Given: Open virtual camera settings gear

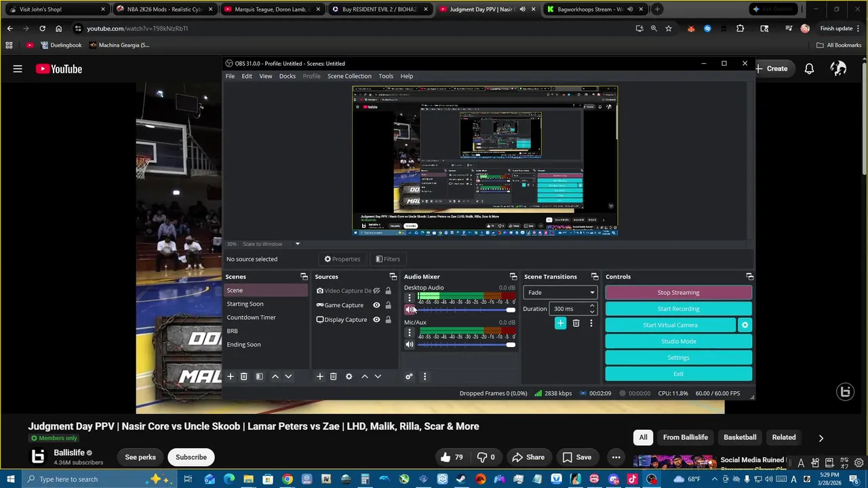Looking at the screenshot, I should click(745, 325).
